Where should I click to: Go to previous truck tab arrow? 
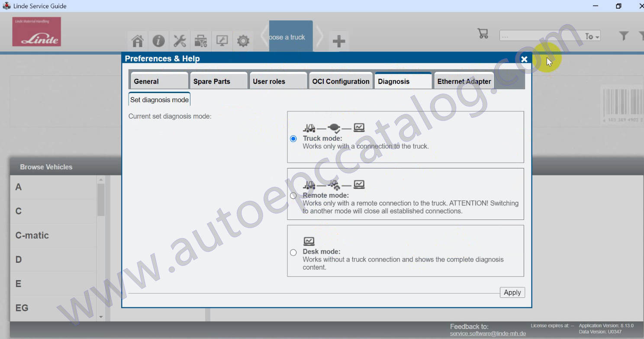tap(264, 37)
